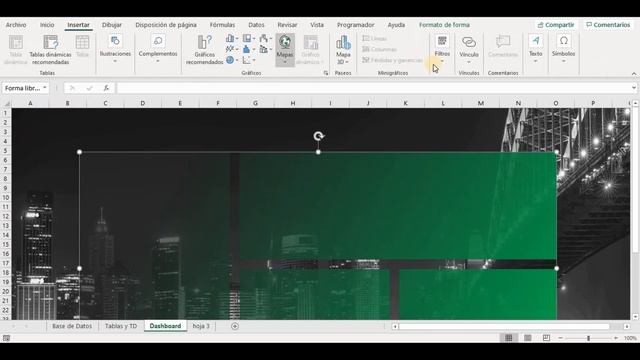The image size is (640, 360).
Task: Click the Comentarios button
Action: coord(608,25)
